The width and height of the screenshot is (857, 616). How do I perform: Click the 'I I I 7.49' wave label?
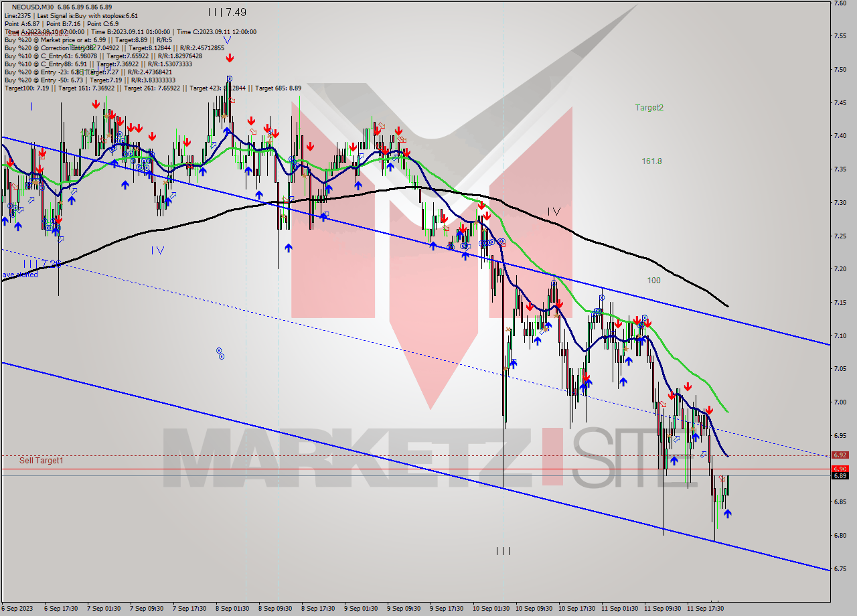[227, 12]
